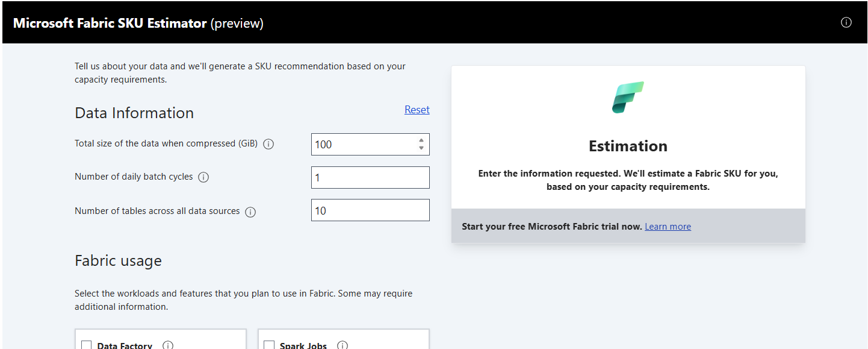
Task: Open the Learn more link for Fabric trial
Action: tap(668, 227)
